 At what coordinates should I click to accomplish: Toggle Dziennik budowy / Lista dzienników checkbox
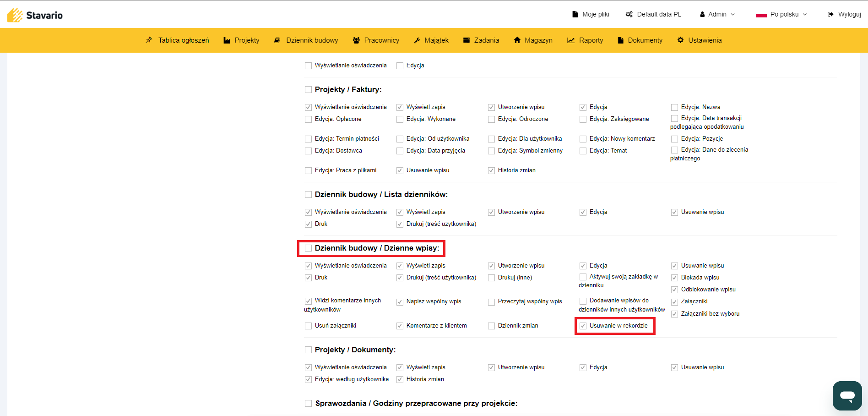(x=308, y=195)
